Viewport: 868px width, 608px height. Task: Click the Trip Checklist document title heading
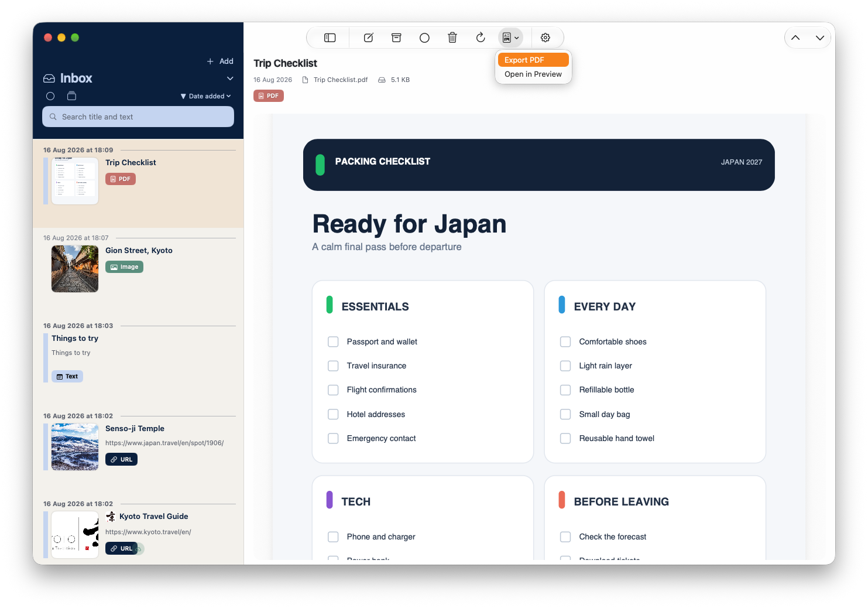[285, 63]
